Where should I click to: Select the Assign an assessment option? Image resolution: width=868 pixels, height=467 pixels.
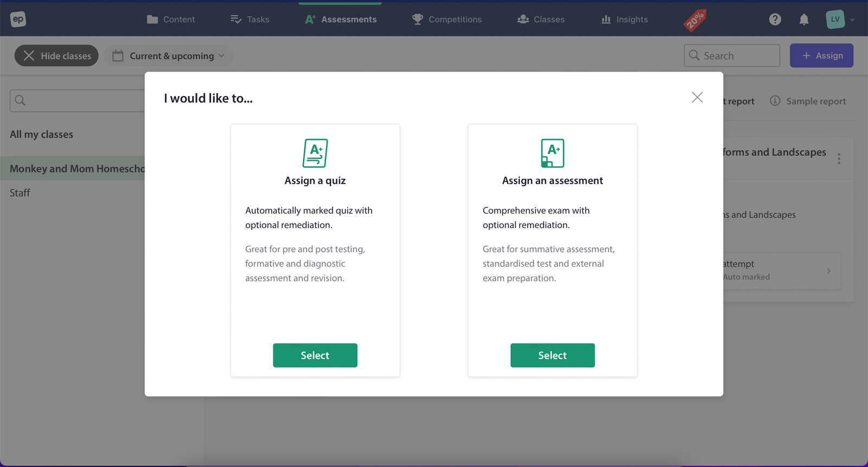pyautogui.click(x=552, y=355)
